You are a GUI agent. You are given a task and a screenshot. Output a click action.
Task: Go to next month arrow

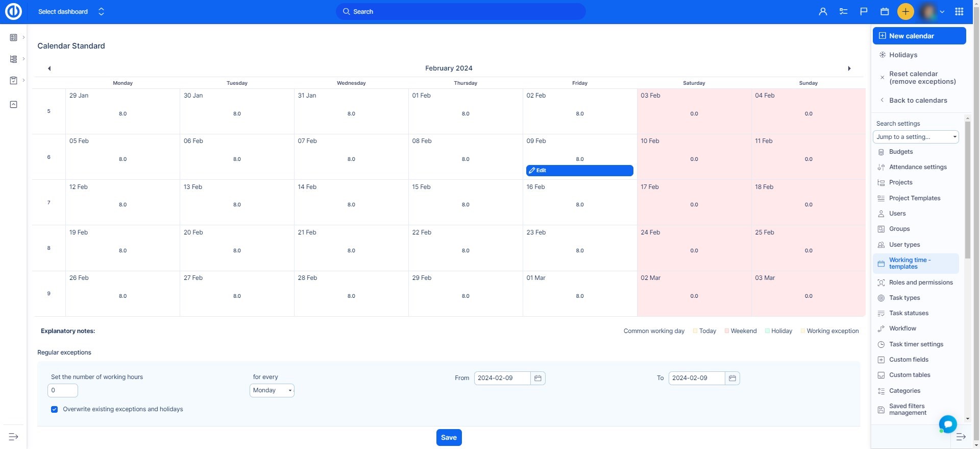[849, 68]
